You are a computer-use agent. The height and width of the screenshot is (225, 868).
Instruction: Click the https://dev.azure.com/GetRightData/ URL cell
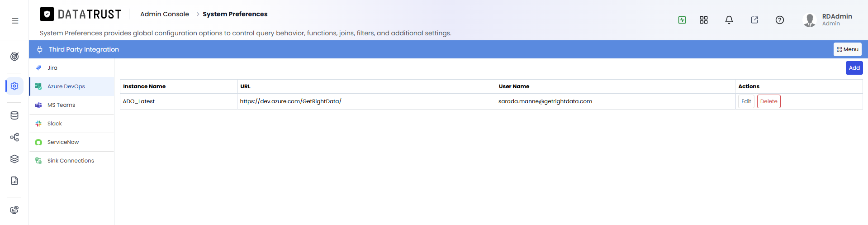click(367, 101)
